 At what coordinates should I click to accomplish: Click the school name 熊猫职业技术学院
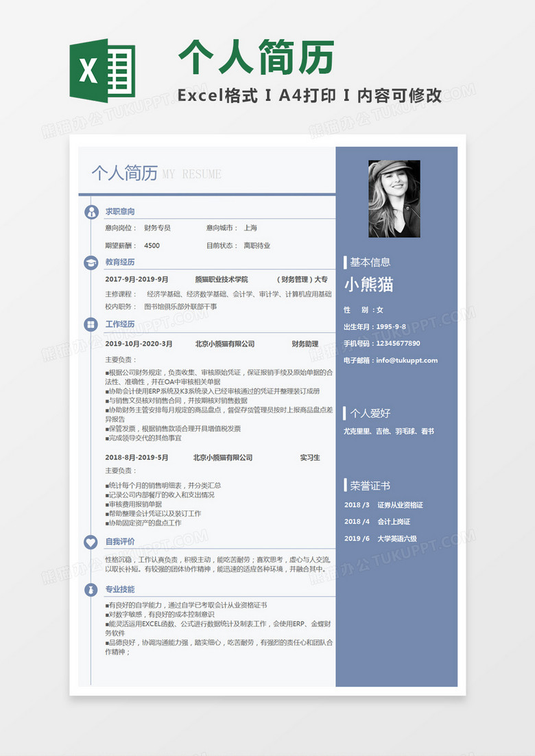pyautogui.click(x=222, y=280)
